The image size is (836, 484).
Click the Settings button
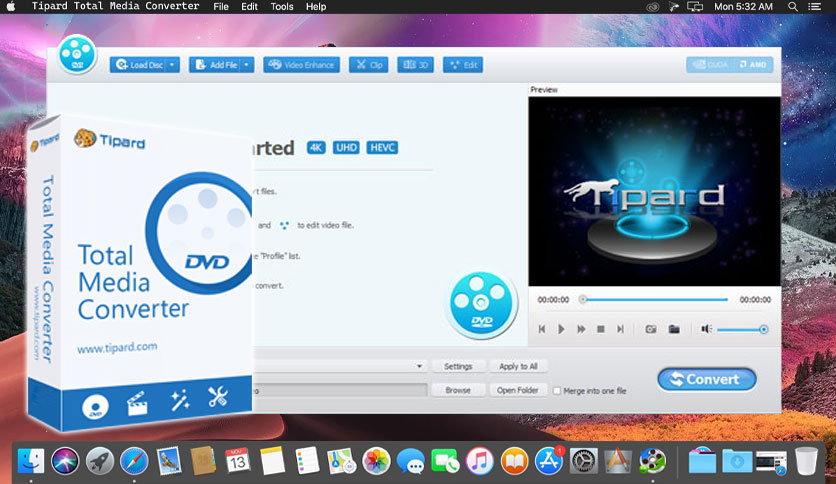pos(458,366)
